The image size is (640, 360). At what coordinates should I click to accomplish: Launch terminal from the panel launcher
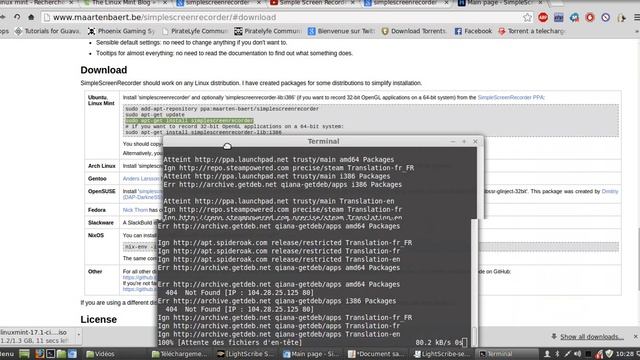pyautogui.click(x=50, y=354)
